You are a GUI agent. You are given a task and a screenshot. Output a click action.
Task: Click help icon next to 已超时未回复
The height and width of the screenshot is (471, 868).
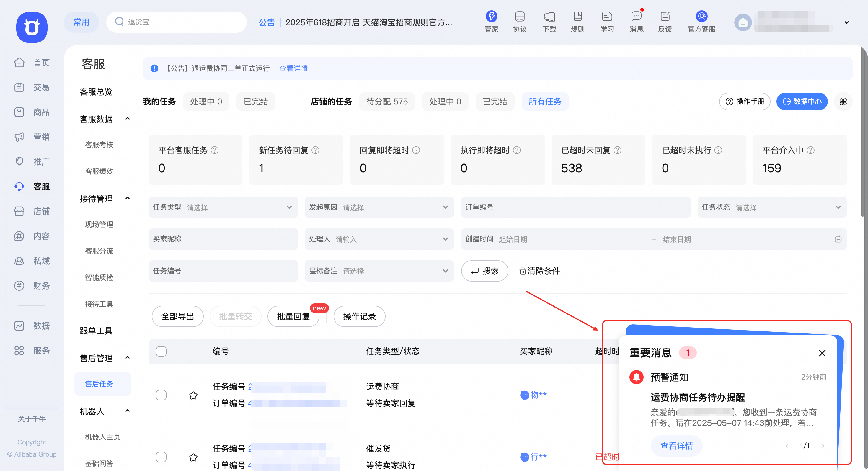click(617, 150)
